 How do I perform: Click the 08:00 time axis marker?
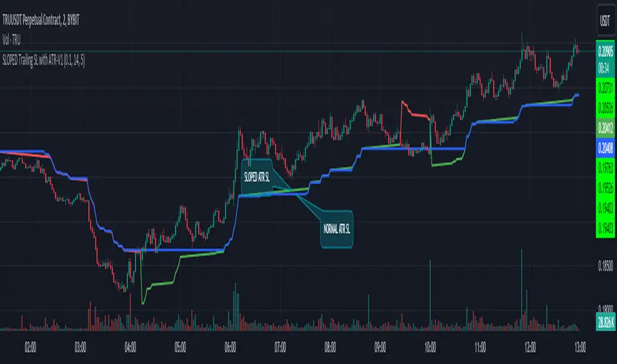click(330, 346)
